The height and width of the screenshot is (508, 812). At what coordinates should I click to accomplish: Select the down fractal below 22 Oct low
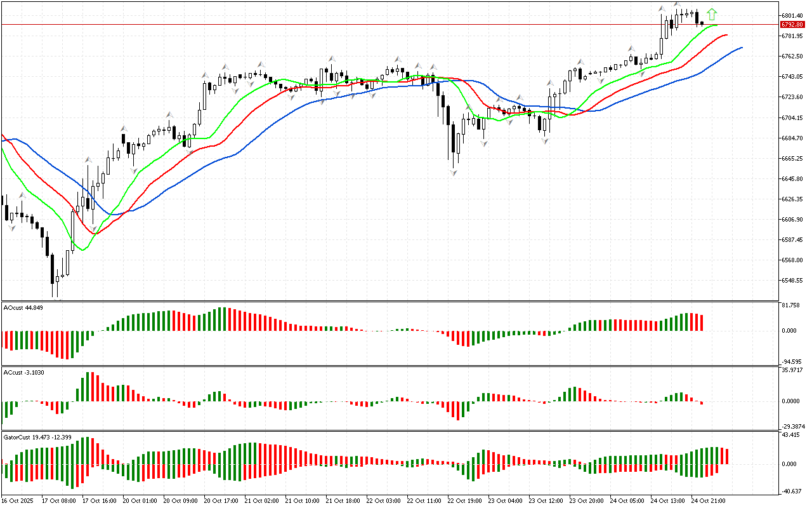[454, 173]
